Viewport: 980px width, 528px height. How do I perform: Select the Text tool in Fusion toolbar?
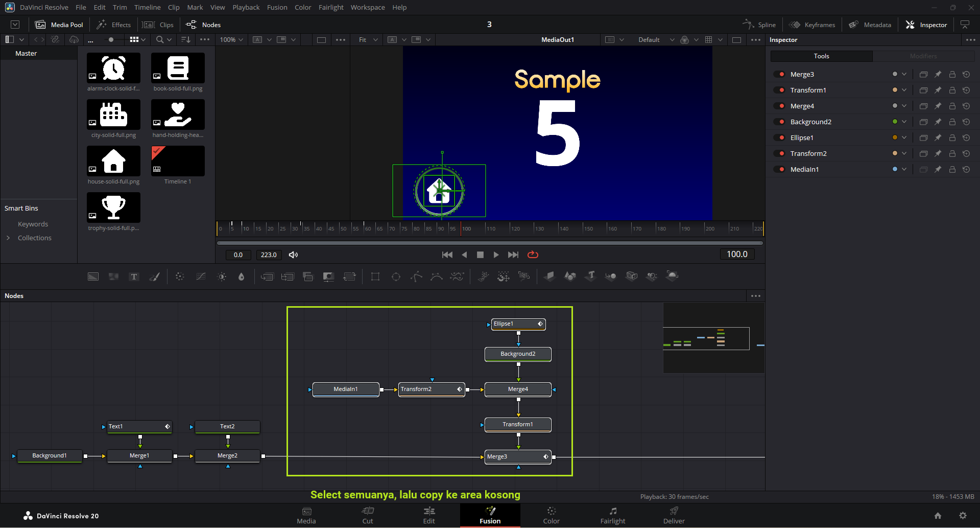click(134, 277)
